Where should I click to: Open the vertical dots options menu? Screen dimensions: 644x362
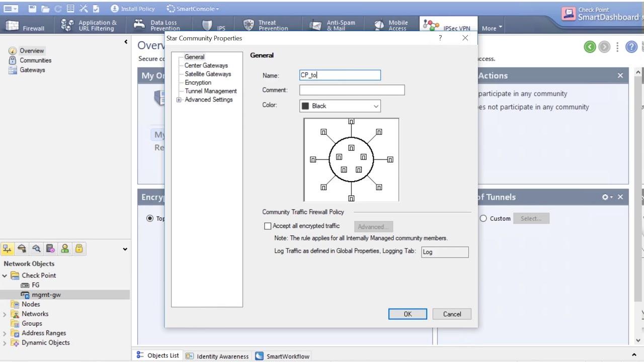click(617, 47)
